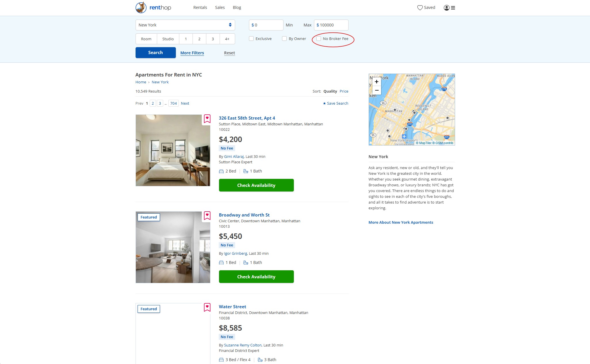Zoom in on the map

(376, 82)
